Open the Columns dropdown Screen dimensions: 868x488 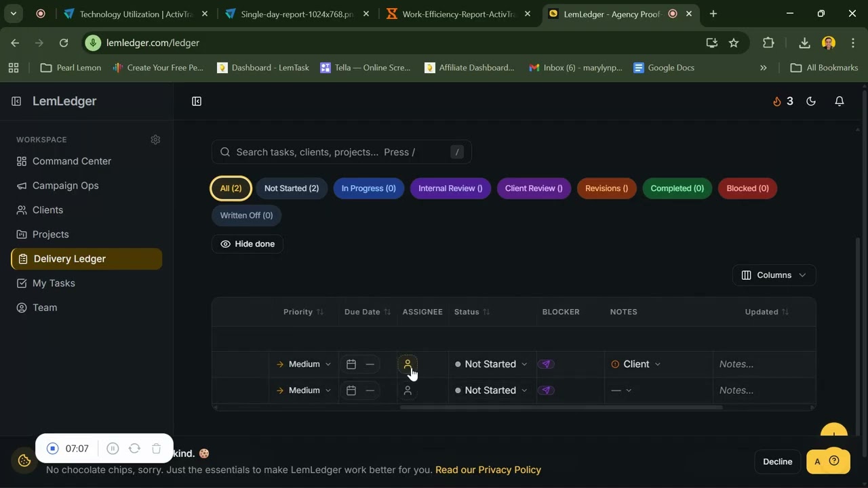pos(774,275)
